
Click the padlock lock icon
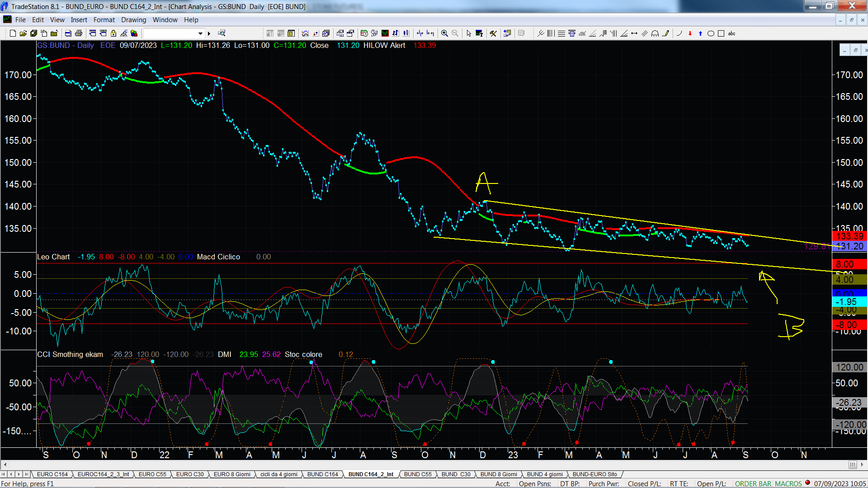pyautogui.click(x=113, y=33)
